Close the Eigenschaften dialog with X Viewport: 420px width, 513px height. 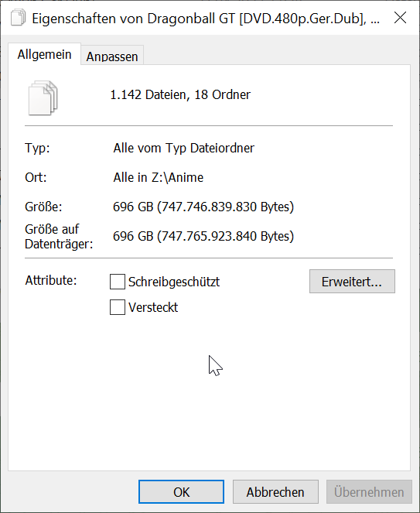point(400,18)
